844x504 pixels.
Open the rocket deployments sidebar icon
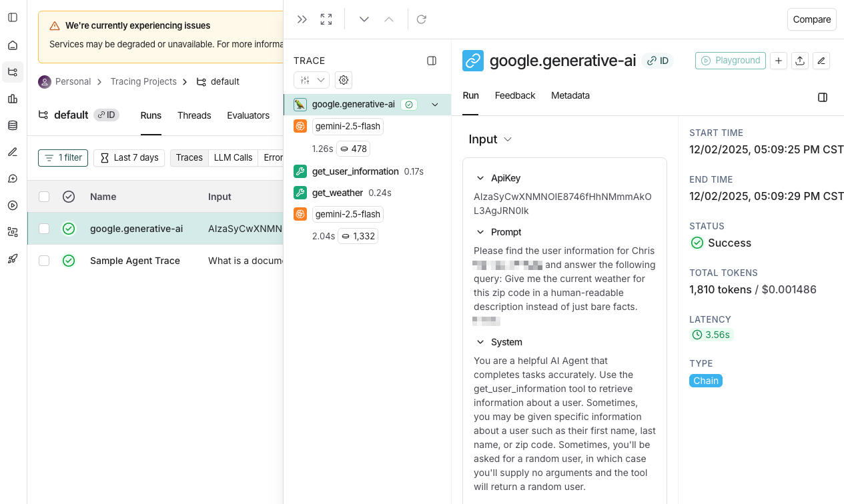13,259
